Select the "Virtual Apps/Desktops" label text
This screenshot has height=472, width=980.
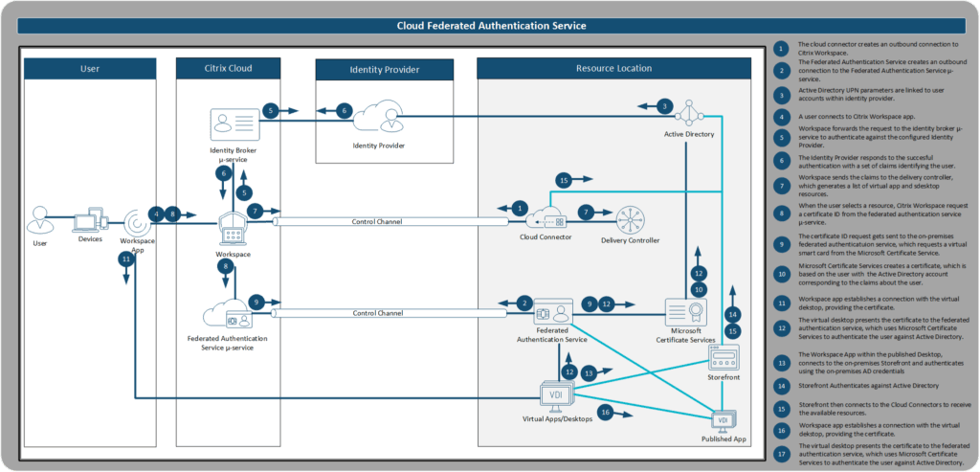point(556,418)
